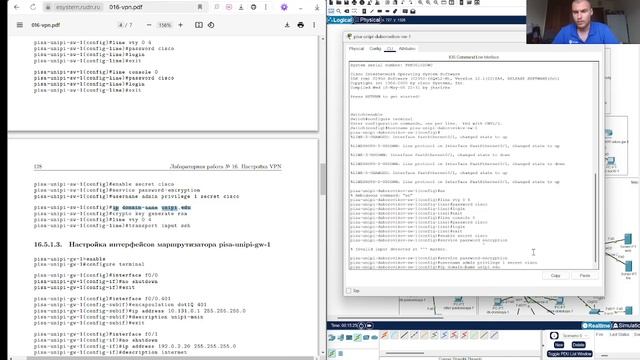Open the Scenario dropdown
640x360 pixels.
tap(576, 336)
